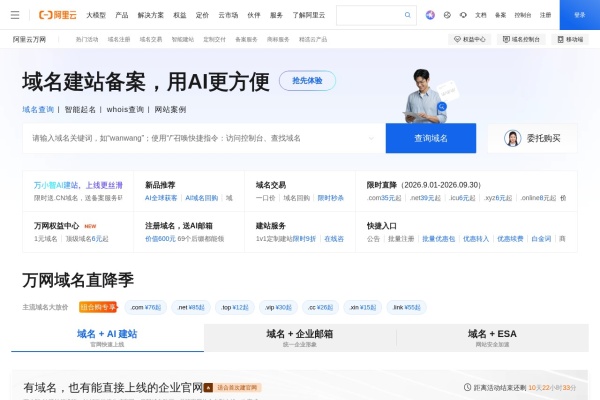Select the whois查询 tab
Image resolution: width=600 pixels, height=400 pixels.
(125, 109)
